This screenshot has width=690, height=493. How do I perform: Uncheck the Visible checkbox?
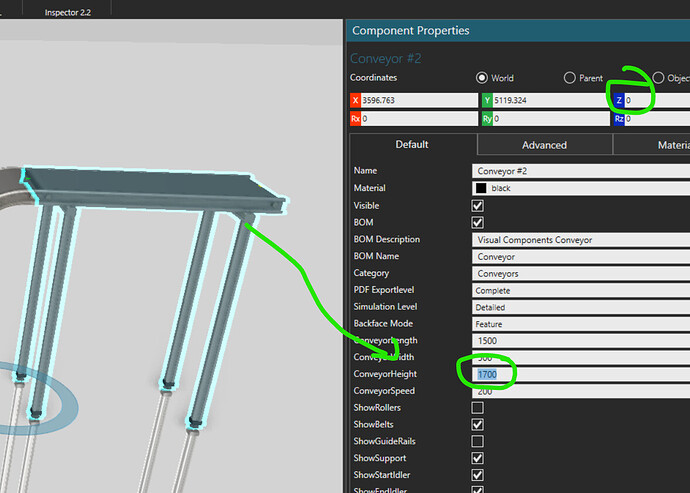click(x=478, y=205)
